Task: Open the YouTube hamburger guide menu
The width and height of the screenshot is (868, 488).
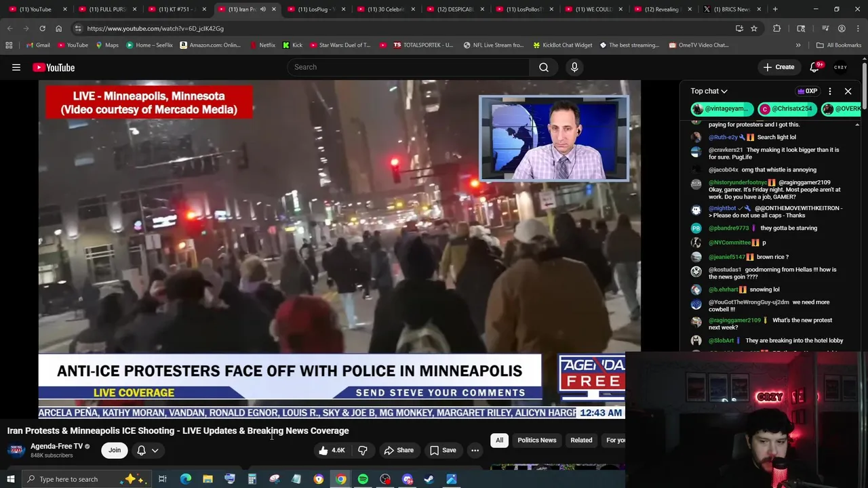Action: (16, 67)
